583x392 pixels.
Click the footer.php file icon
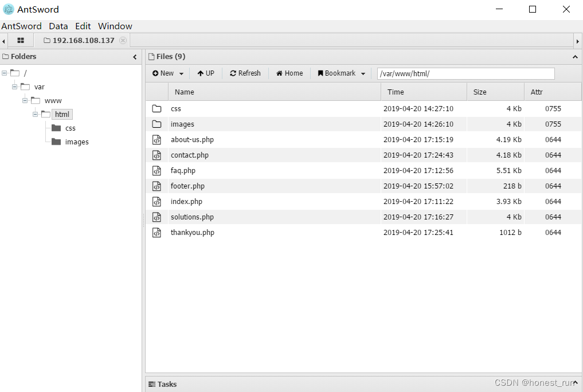tap(157, 186)
